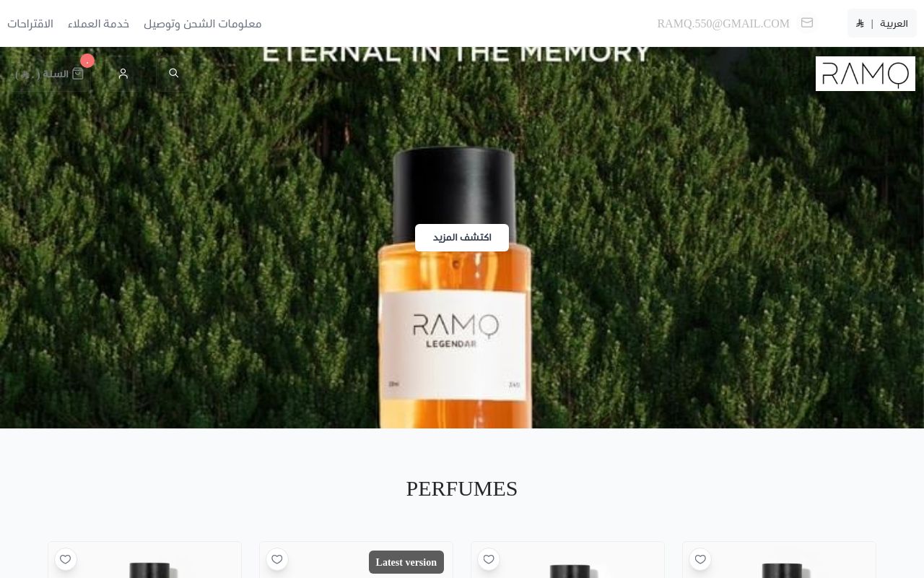Click the Latest version badge
Image resolution: width=924 pixels, height=578 pixels.
click(x=406, y=562)
